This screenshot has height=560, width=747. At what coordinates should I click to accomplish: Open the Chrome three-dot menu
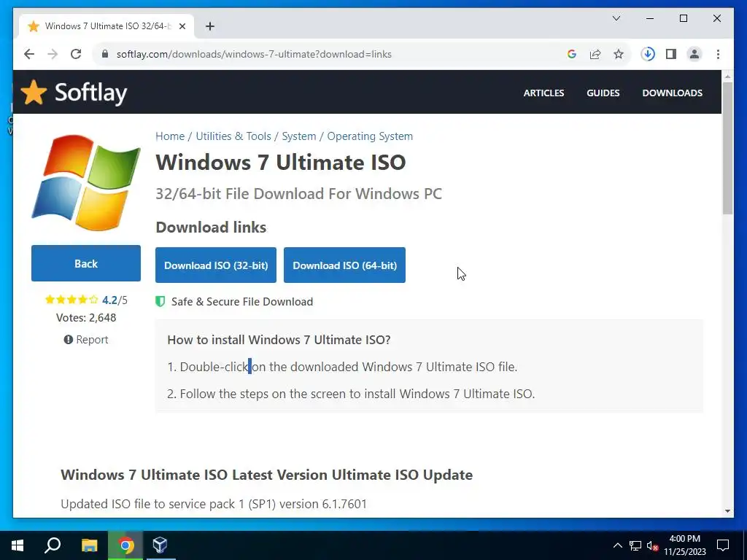pyautogui.click(x=718, y=54)
